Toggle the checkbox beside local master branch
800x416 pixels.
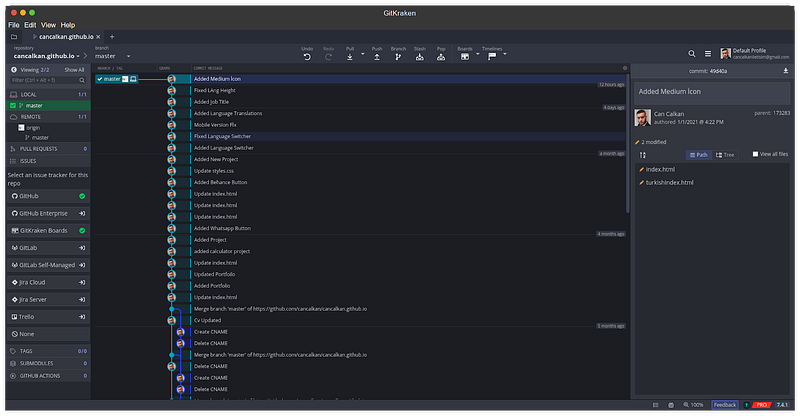(x=12, y=105)
